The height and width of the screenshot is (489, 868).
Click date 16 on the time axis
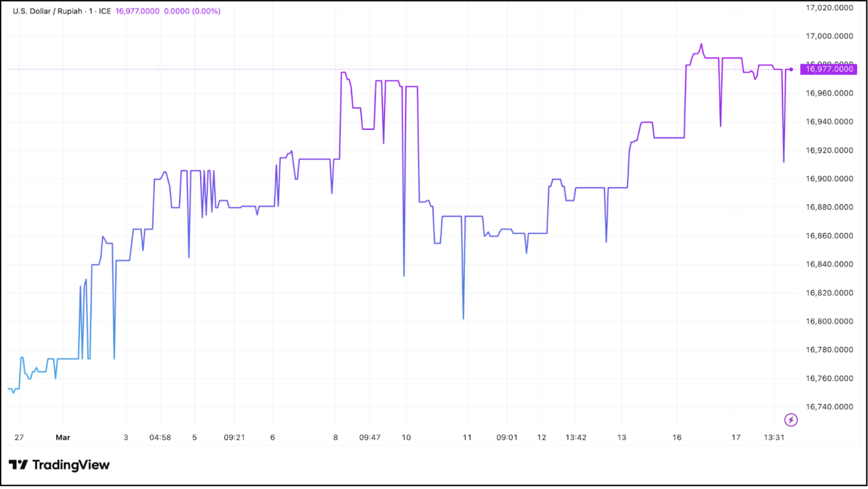click(677, 437)
